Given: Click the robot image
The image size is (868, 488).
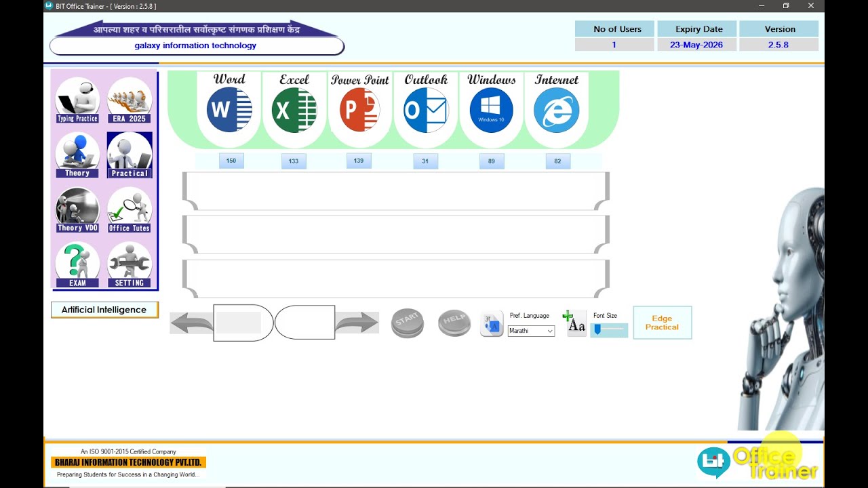Looking at the screenshot, I should point(781,308).
